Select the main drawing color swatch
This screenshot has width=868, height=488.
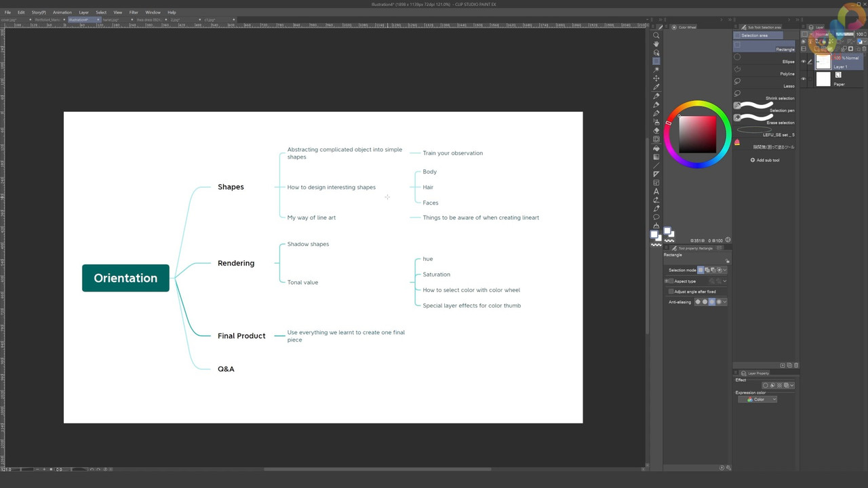(655, 235)
